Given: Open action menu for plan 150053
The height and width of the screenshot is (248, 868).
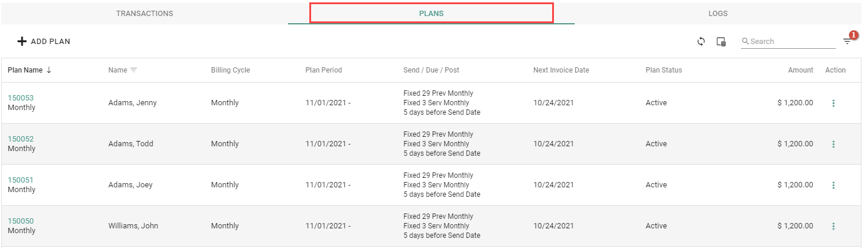Looking at the screenshot, I should (834, 103).
